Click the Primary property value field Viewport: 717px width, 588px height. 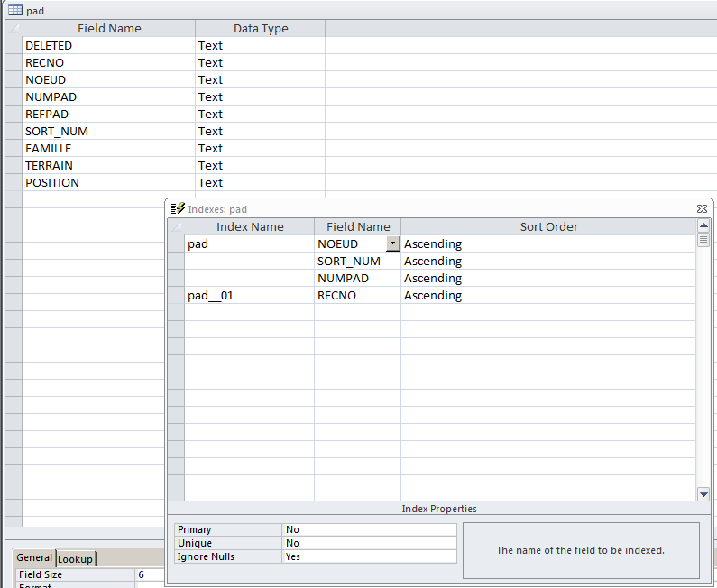[x=370, y=530]
